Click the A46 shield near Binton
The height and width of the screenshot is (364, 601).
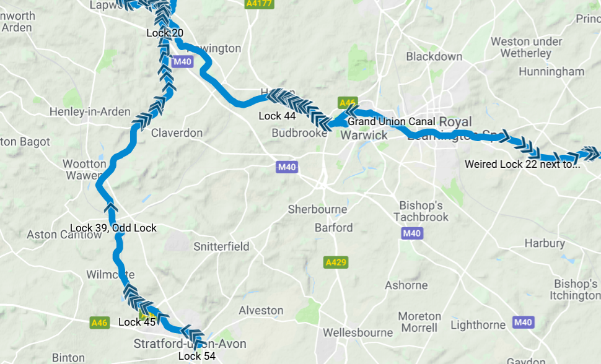tap(100, 323)
